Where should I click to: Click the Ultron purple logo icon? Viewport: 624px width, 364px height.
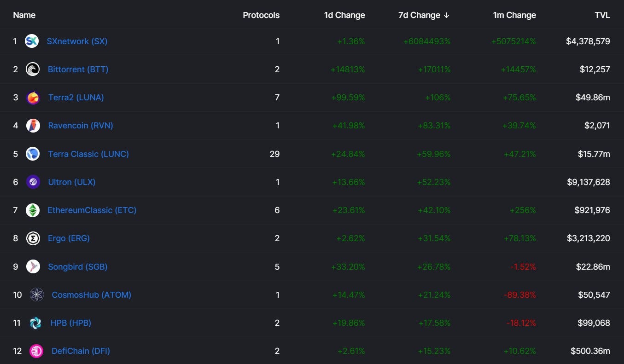tap(33, 182)
